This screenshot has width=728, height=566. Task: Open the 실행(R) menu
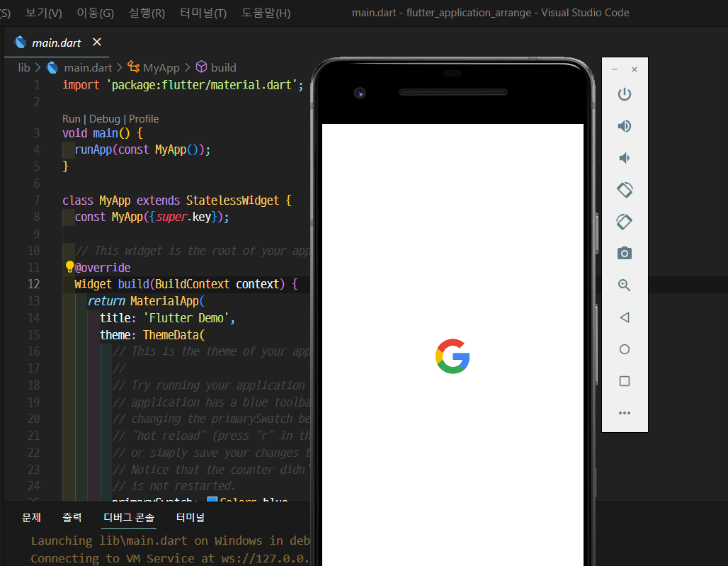(147, 13)
